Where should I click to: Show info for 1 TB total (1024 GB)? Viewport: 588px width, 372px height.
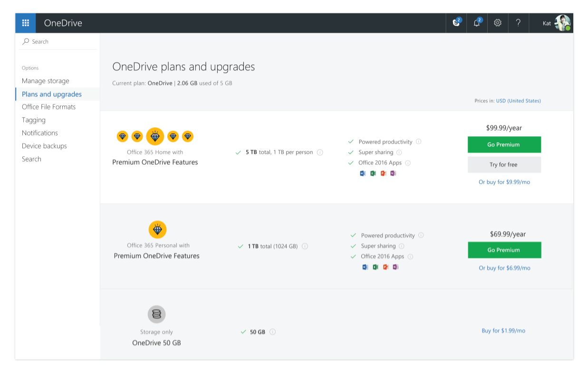[x=305, y=246]
